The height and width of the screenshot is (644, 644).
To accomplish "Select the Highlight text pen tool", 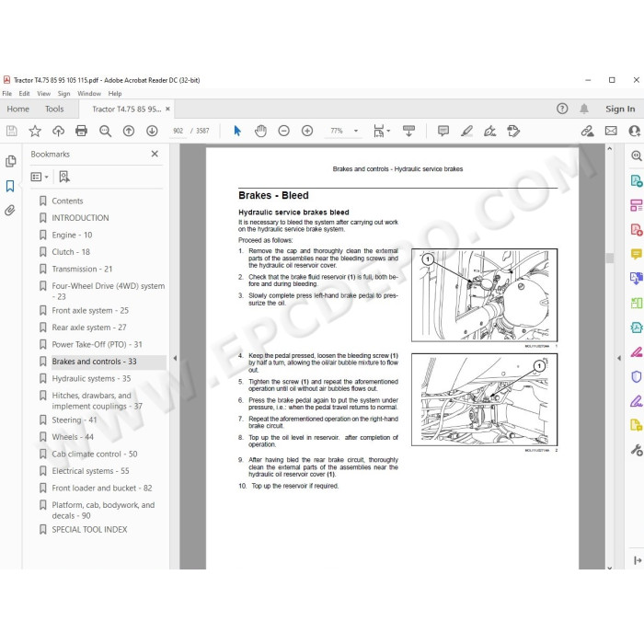I will click(x=466, y=131).
